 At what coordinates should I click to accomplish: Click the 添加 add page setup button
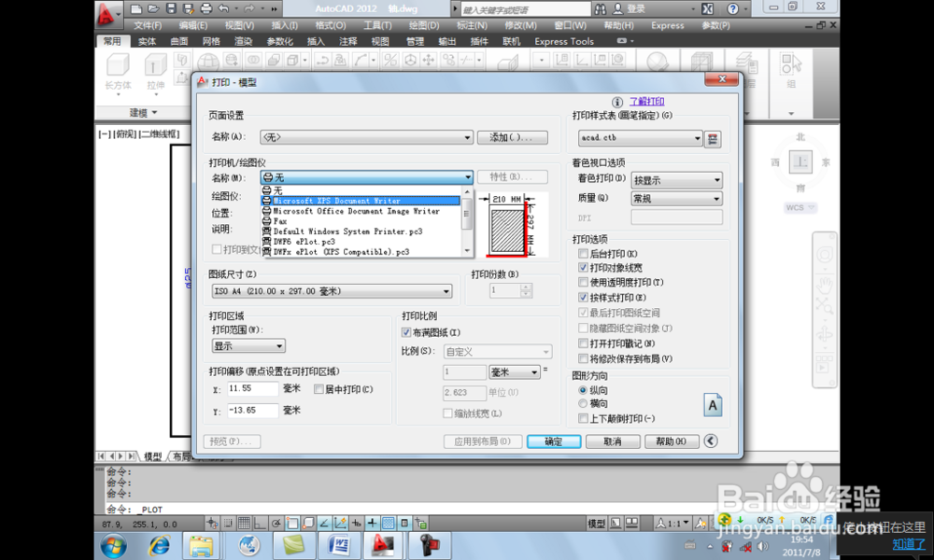(x=512, y=137)
